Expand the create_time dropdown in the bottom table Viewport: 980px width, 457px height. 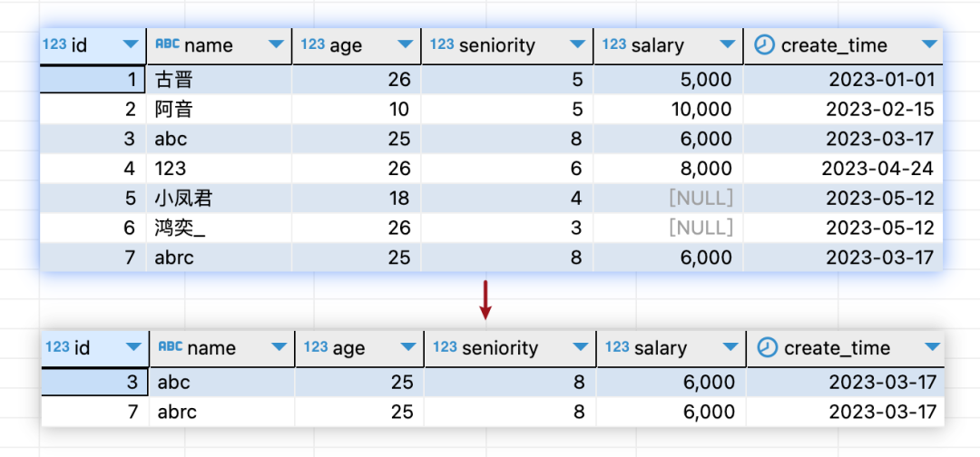[x=930, y=347]
